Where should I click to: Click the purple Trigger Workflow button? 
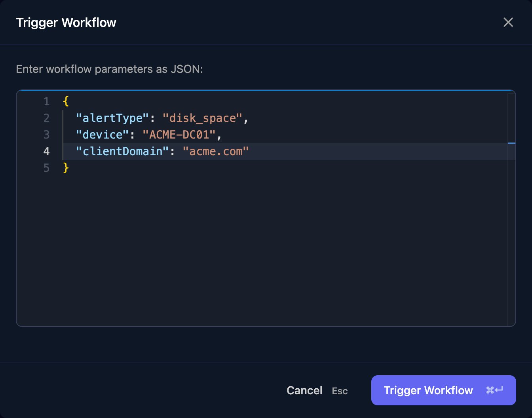tap(443, 390)
